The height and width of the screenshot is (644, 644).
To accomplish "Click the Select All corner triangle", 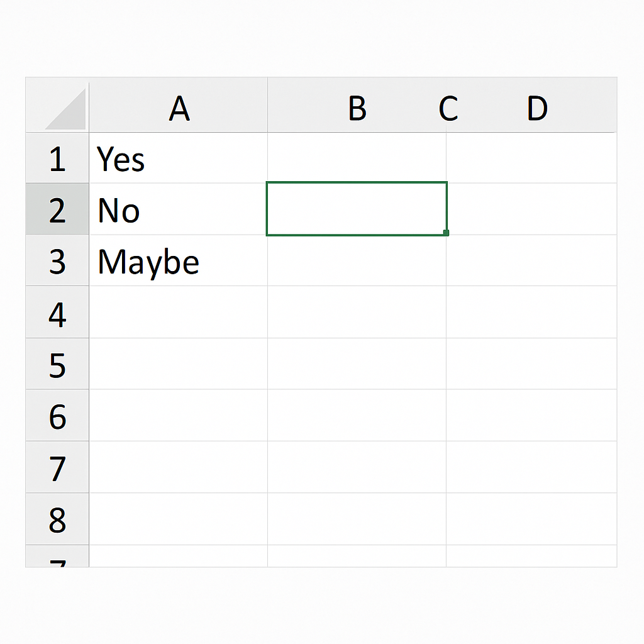I will point(65,109).
